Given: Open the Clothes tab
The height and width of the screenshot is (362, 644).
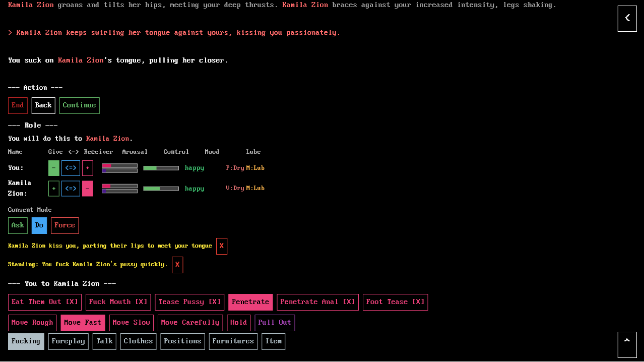Looking at the screenshot, I should coord(139,341).
